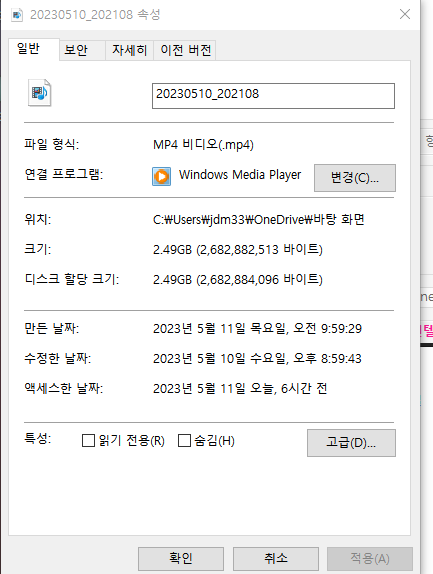Open the 자세히 details tab

point(129,50)
